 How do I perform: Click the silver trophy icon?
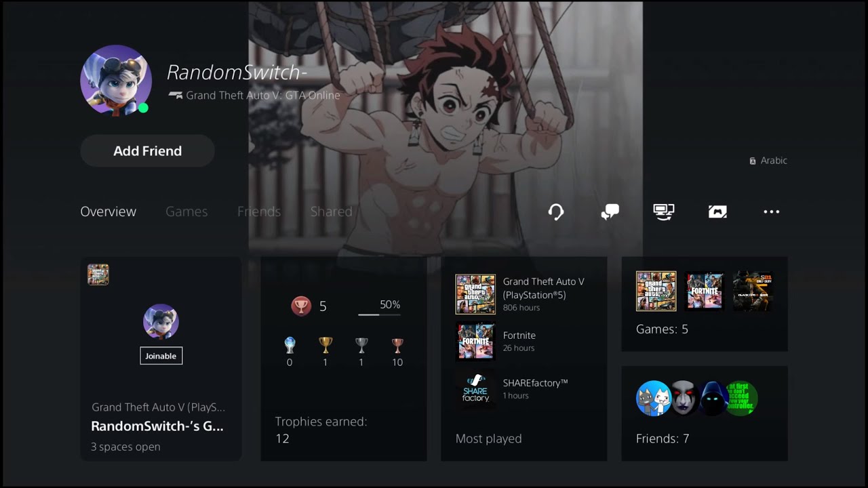click(x=361, y=346)
